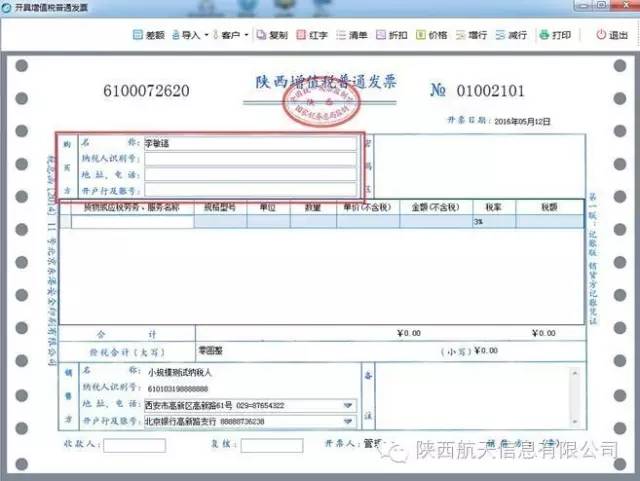The width and height of the screenshot is (640, 481).
Task: Close the invoice window
Action: point(626,5)
